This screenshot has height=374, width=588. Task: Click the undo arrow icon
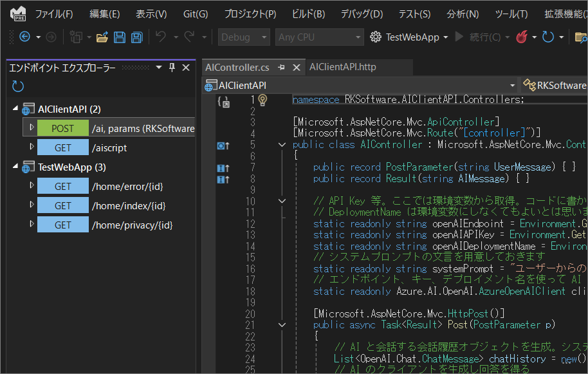click(x=161, y=37)
